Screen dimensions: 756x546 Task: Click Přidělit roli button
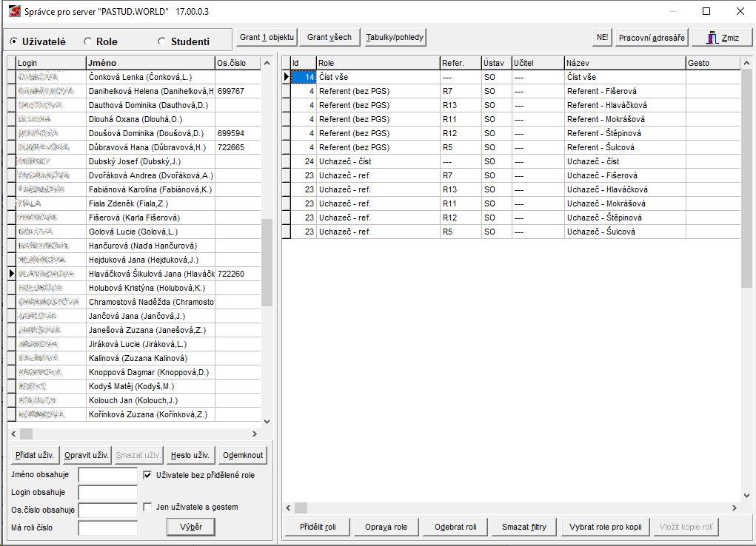318,527
